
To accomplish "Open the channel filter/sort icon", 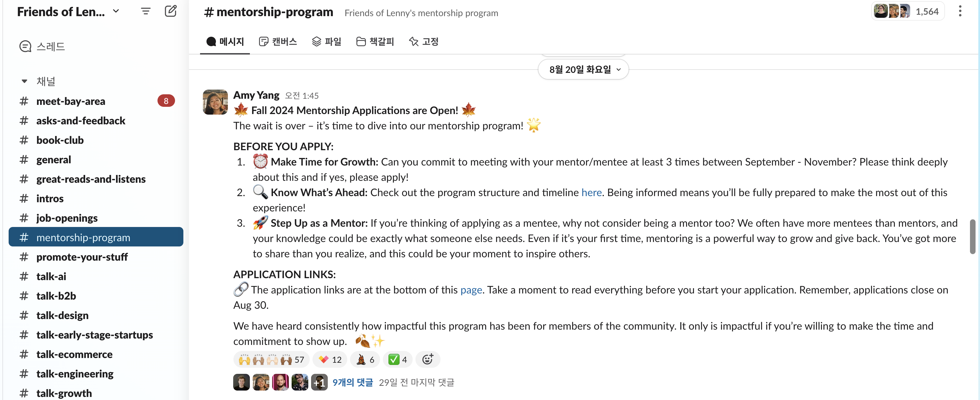I will [145, 11].
